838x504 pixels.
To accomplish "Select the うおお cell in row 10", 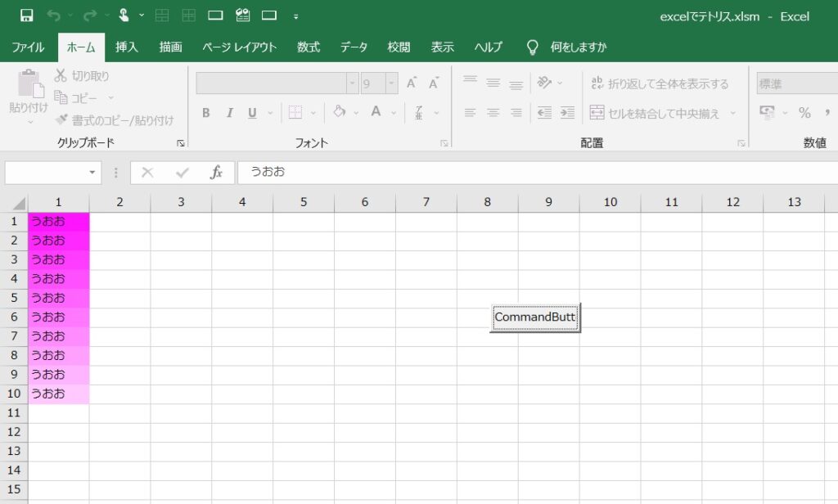I will coord(59,394).
